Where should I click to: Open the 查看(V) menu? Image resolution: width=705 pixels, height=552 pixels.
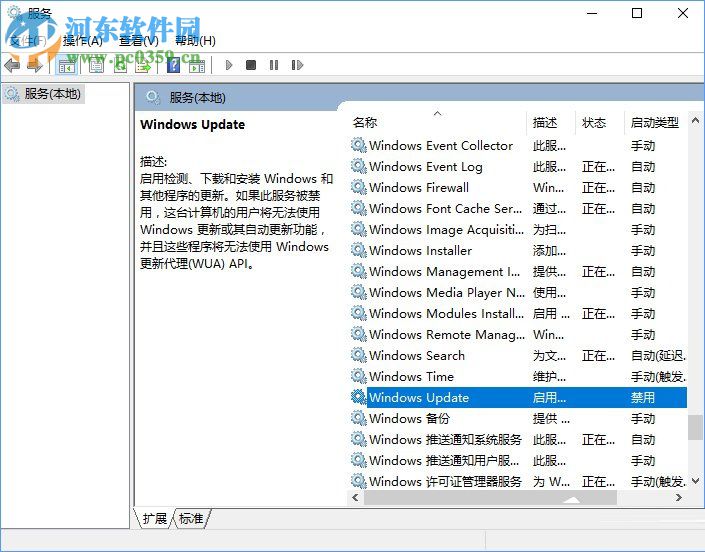pos(138,41)
